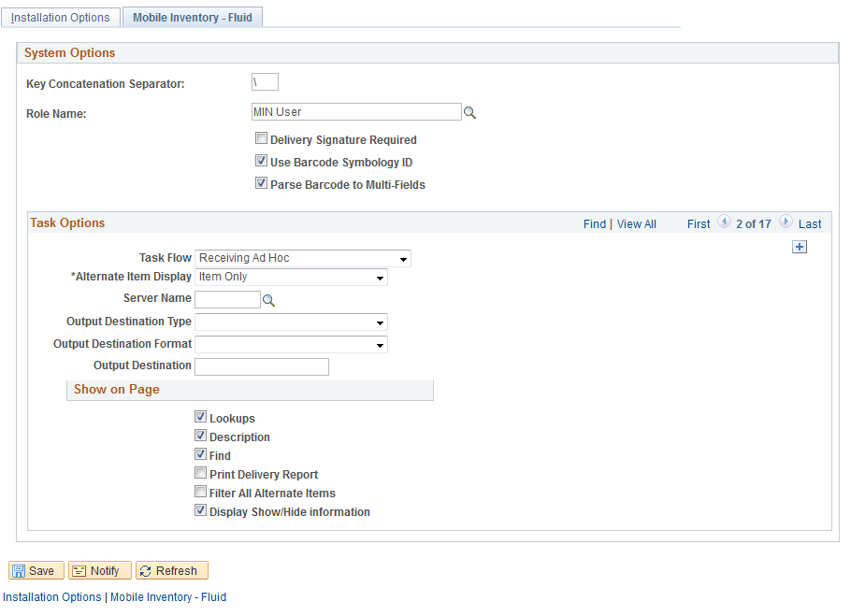Uncheck Use Barcode Symbology ID

[x=262, y=160]
